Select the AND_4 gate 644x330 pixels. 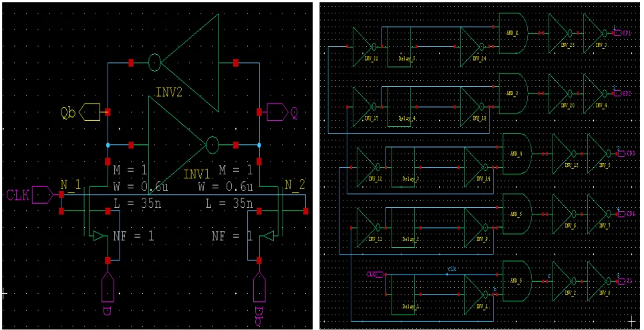click(518, 154)
